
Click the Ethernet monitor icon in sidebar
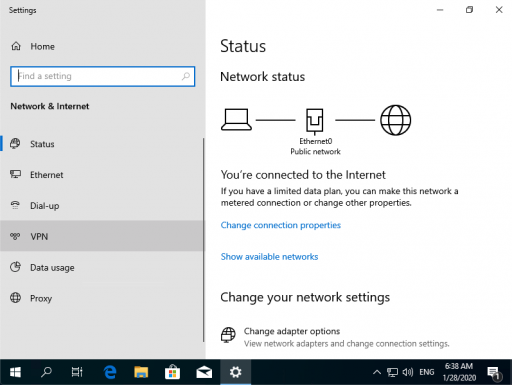15,174
